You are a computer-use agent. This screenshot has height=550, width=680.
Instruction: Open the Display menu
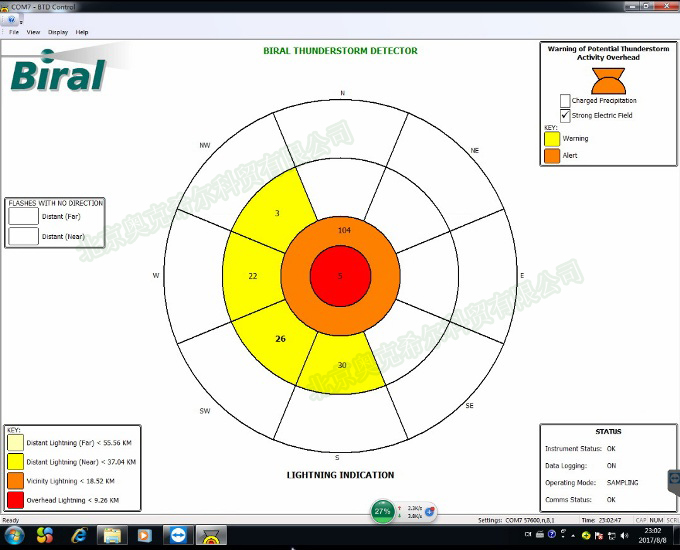point(58,32)
